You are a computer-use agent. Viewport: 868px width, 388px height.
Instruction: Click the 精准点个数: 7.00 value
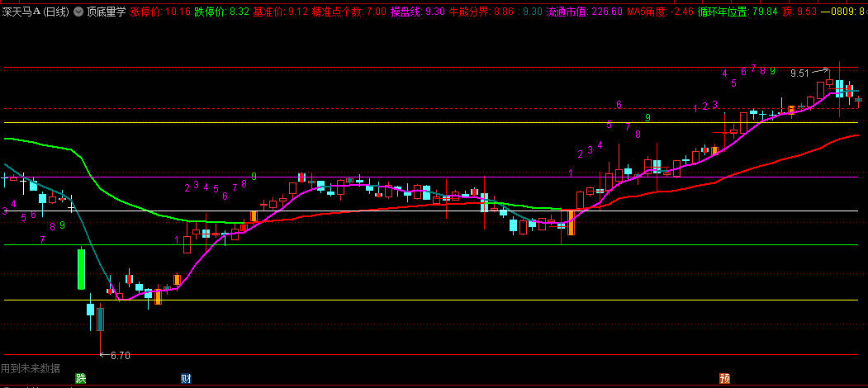point(349,11)
